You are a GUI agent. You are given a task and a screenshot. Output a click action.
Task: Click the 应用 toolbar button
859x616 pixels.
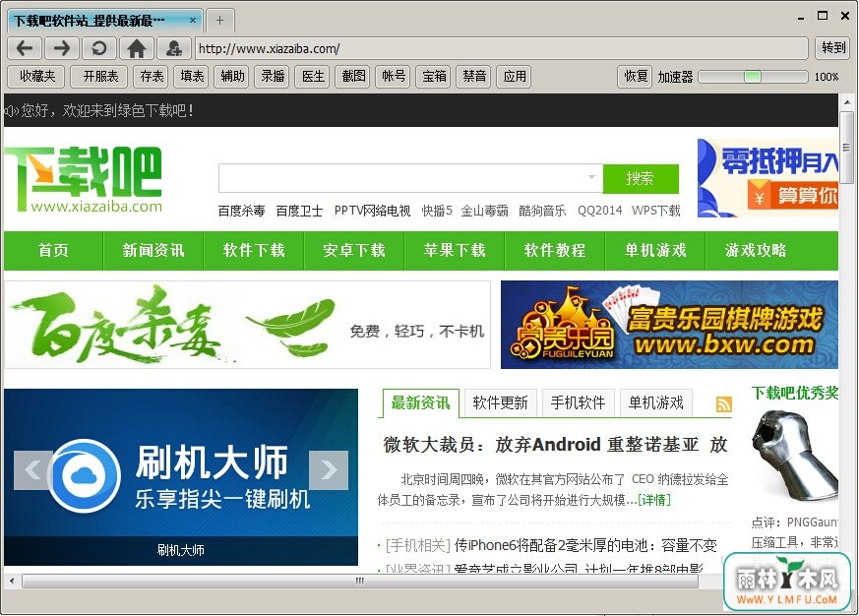coord(514,76)
